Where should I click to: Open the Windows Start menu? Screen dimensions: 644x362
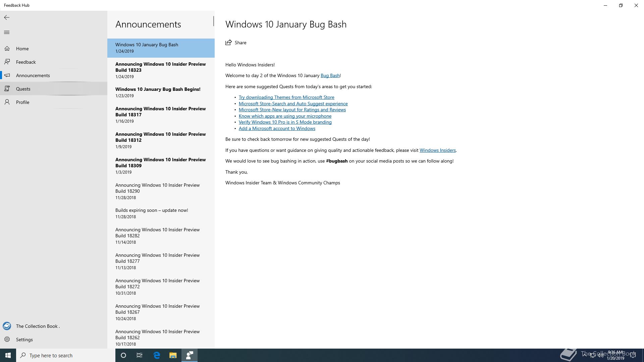pos(8,355)
